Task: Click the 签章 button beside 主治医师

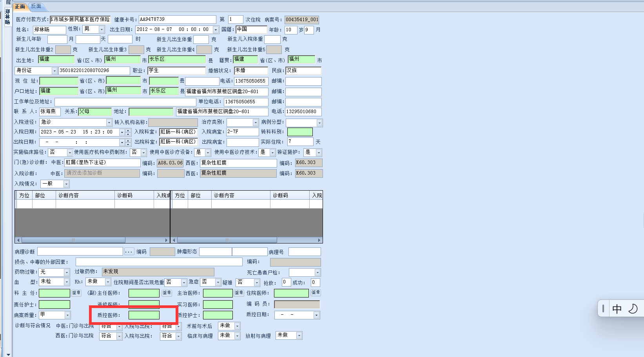Action: [239, 293]
